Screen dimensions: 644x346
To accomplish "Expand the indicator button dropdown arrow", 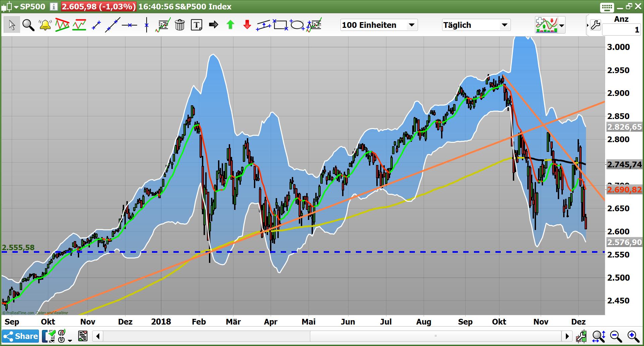I will click(562, 25).
